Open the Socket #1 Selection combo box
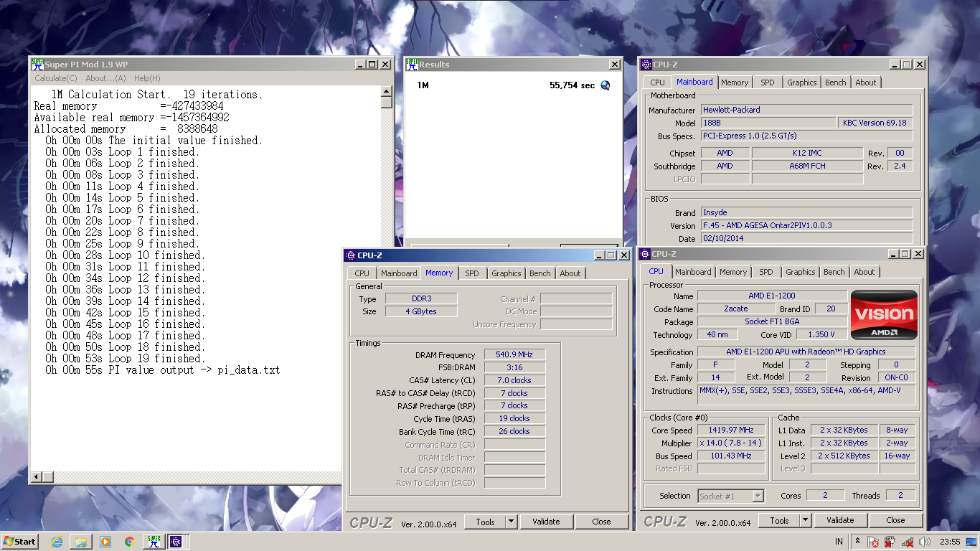 730,496
